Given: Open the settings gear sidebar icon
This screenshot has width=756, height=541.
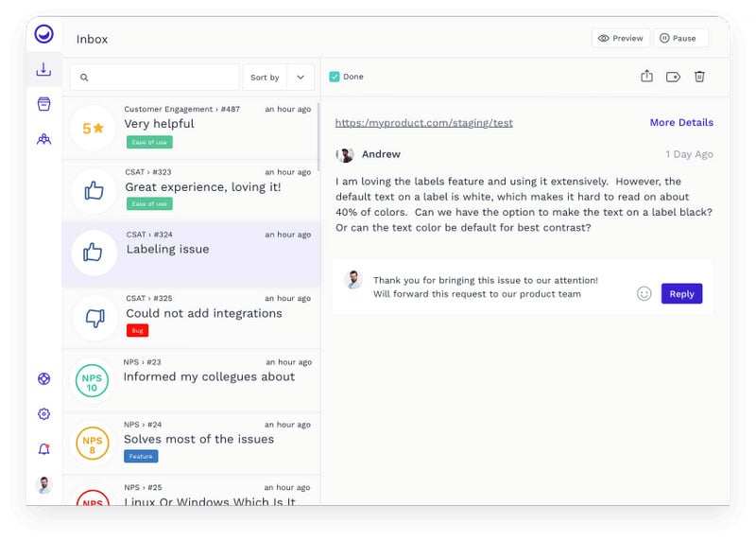Looking at the screenshot, I should coord(43,413).
